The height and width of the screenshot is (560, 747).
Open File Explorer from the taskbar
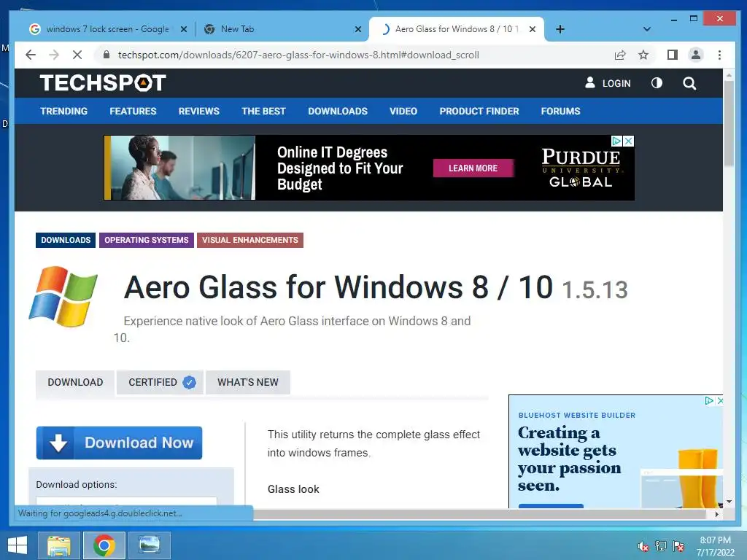(59, 545)
